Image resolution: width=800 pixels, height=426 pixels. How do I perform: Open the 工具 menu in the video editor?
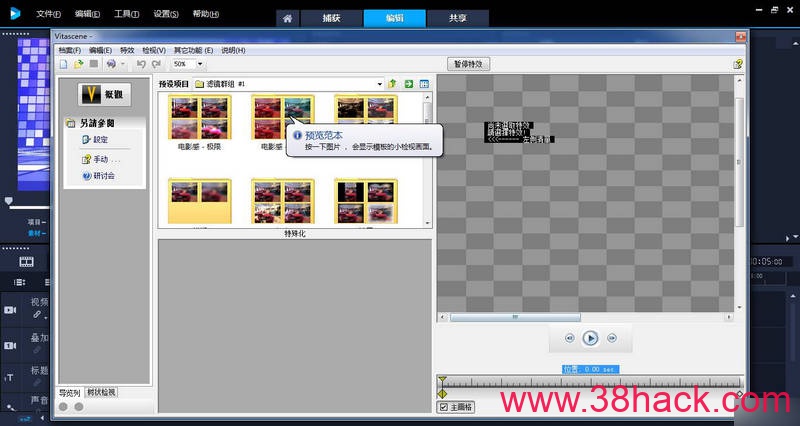point(127,14)
